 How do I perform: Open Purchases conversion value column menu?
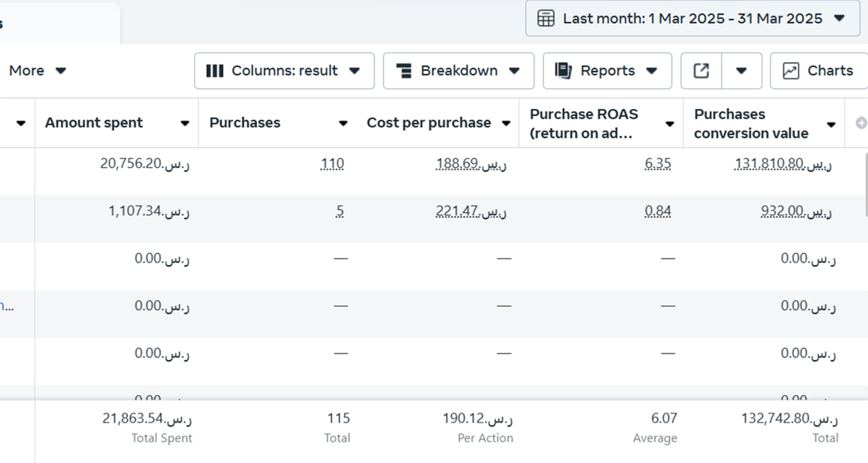pos(831,125)
